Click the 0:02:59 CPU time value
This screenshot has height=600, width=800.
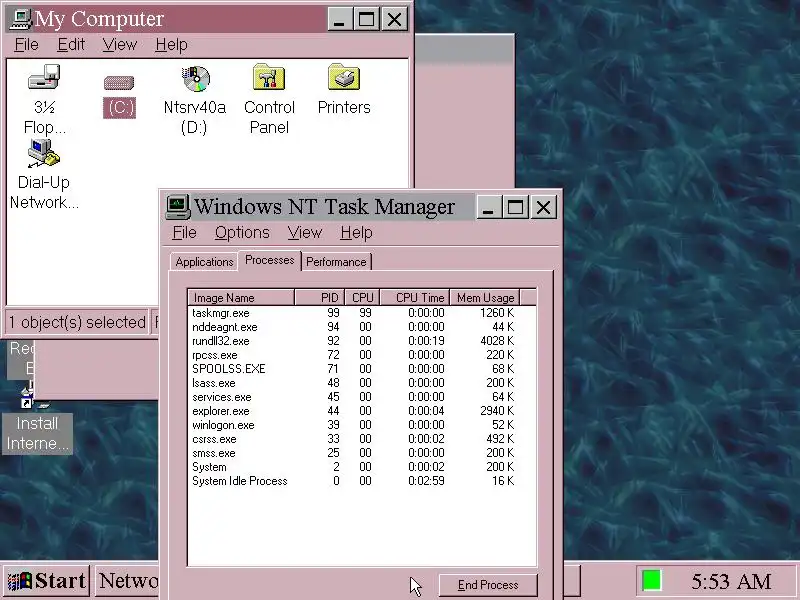click(x=426, y=481)
